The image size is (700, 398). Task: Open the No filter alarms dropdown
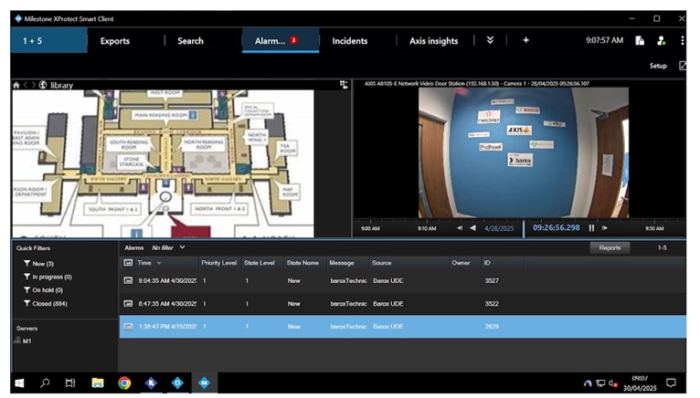pos(168,248)
